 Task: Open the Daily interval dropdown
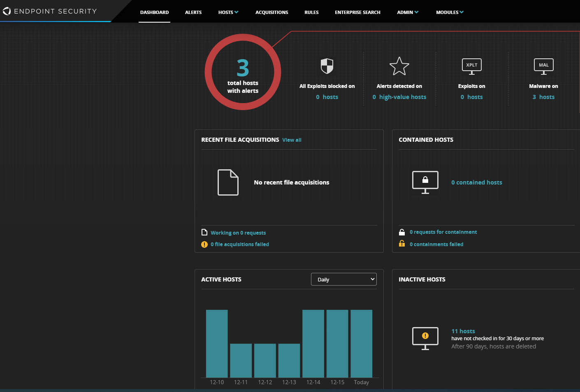pyautogui.click(x=343, y=279)
